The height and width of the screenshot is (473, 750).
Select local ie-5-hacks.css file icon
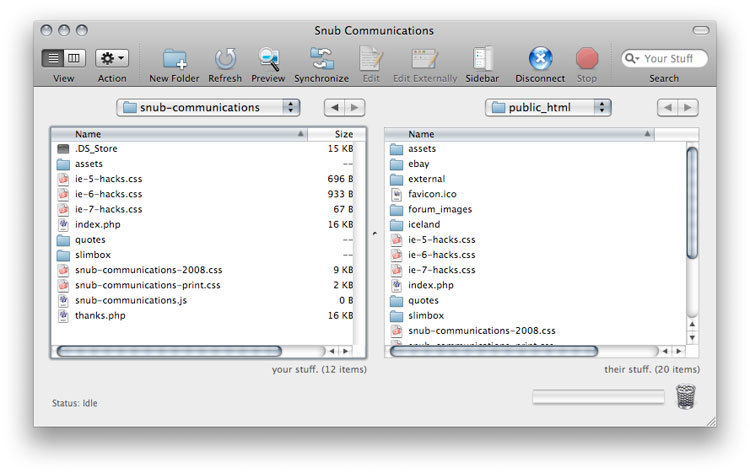pyautogui.click(x=63, y=179)
